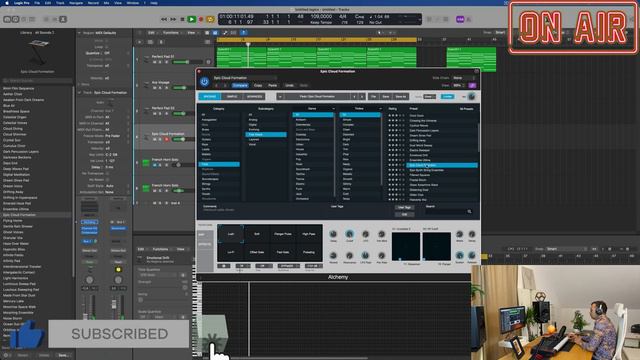Open the Tracks area Edit menu
640x360 pixels.
pyautogui.click(x=152, y=33)
